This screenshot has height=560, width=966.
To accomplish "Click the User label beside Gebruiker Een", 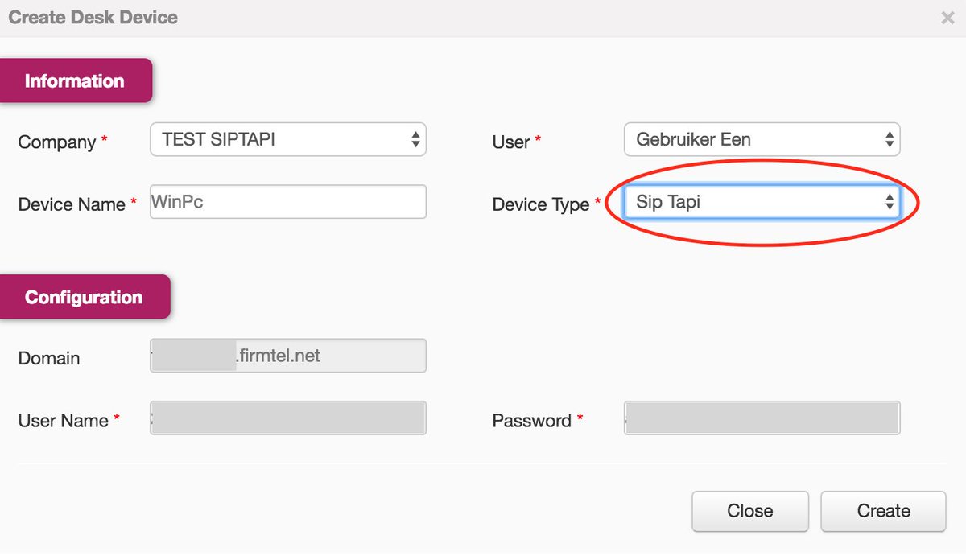I will (511, 142).
